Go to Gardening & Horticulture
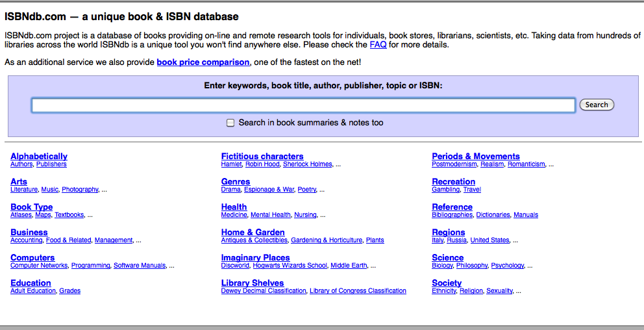 point(327,240)
